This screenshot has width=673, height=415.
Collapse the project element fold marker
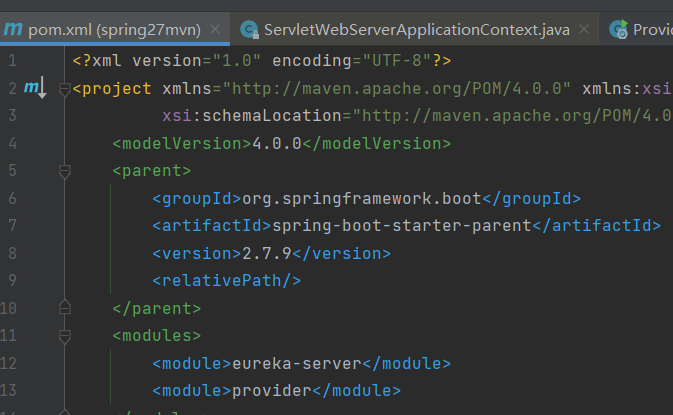tap(65, 89)
